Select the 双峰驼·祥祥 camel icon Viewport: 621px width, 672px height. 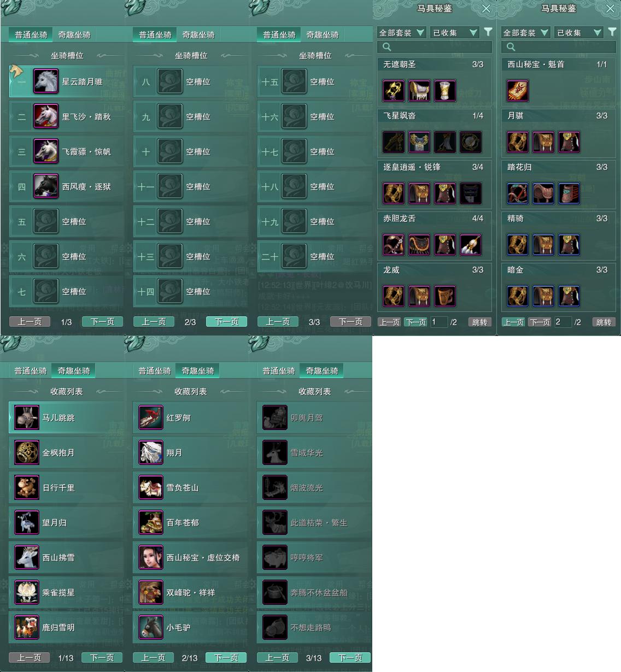[x=151, y=592]
